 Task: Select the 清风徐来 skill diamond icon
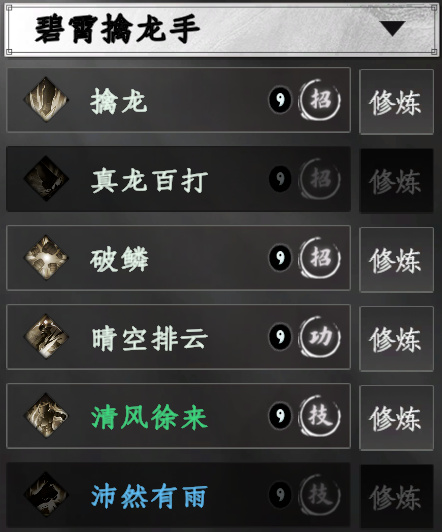46,416
